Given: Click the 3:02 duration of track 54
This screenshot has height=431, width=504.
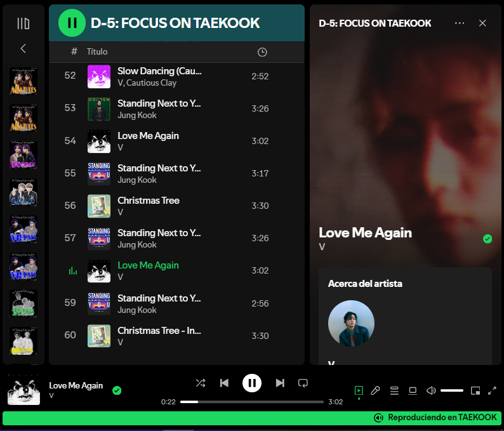Looking at the screenshot, I should (x=260, y=141).
